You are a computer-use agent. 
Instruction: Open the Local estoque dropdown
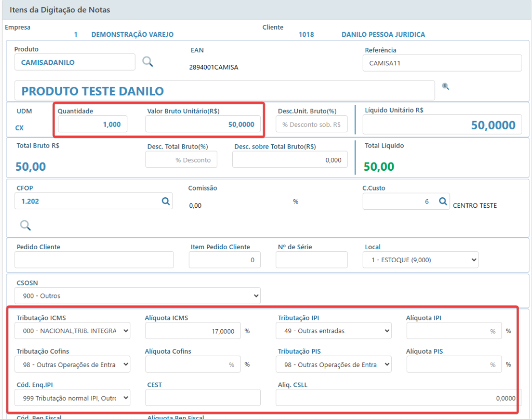click(420, 260)
